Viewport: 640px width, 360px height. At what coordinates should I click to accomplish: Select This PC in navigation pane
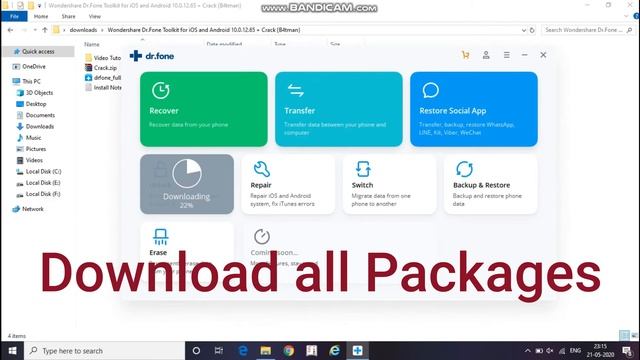31,81
